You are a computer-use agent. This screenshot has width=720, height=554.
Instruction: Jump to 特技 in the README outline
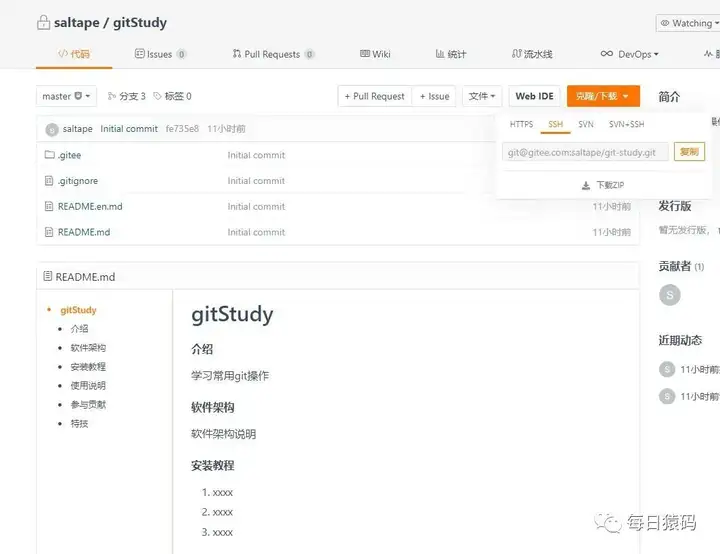79,424
